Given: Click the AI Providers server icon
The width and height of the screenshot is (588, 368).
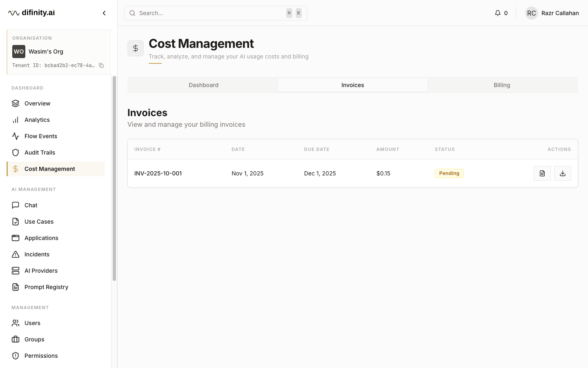Looking at the screenshot, I should pos(16,271).
